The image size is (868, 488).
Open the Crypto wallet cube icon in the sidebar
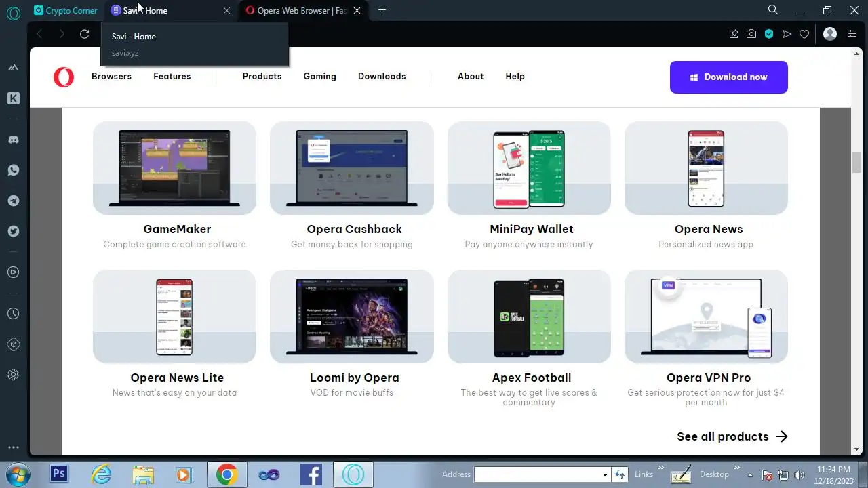click(x=14, y=344)
